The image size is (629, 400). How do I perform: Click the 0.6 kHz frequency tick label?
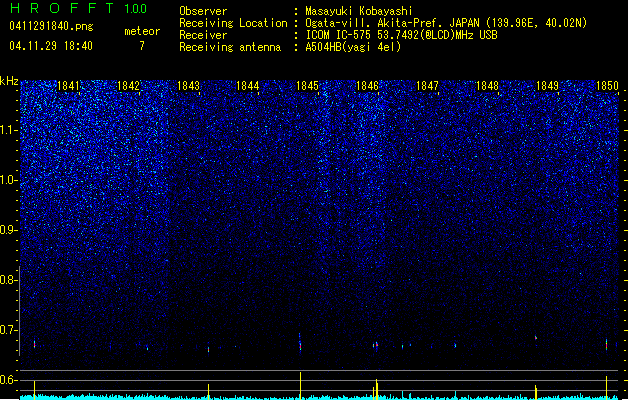click(x=9, y=380)
